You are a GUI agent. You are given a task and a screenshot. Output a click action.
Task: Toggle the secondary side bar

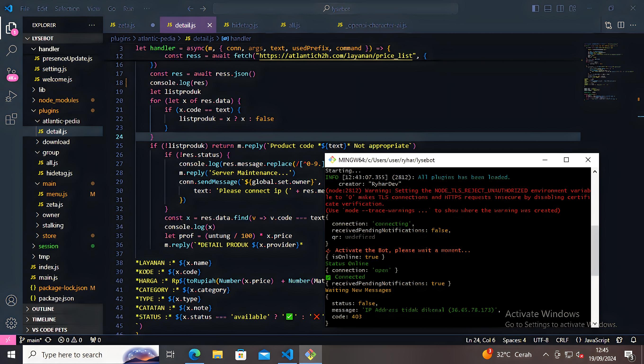tap(560, 9)
